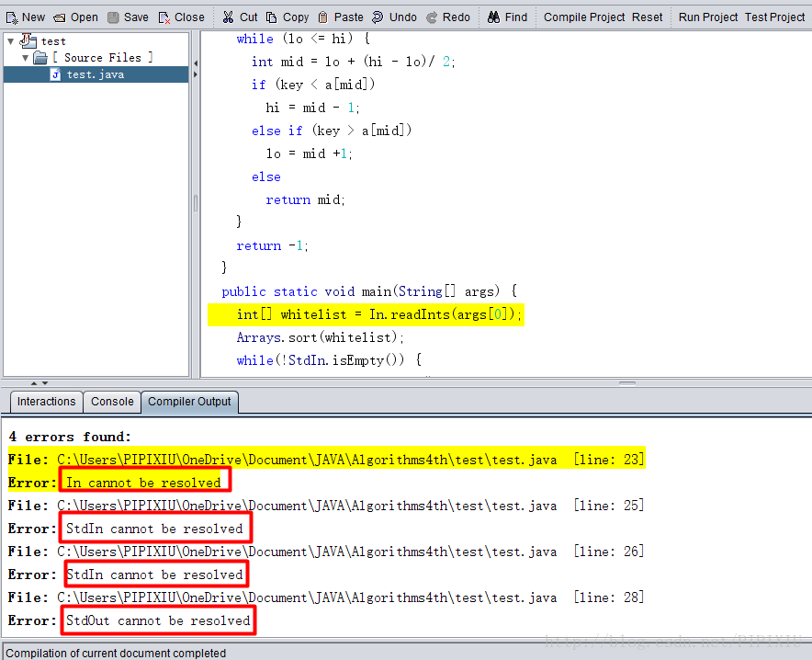Collapse the left project pane arrow
Screen dimensions: 812x660
(x=196, y=63)
